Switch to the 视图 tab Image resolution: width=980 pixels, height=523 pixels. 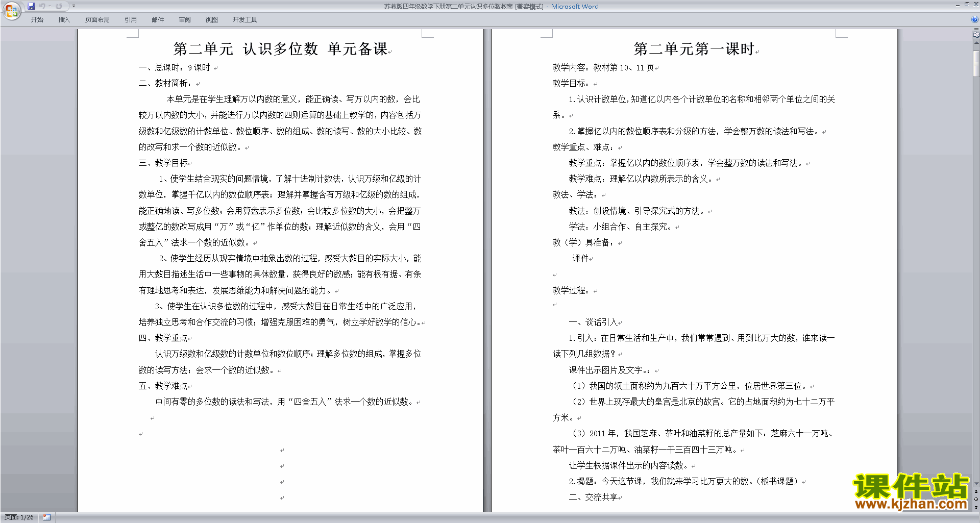[211, 20]
